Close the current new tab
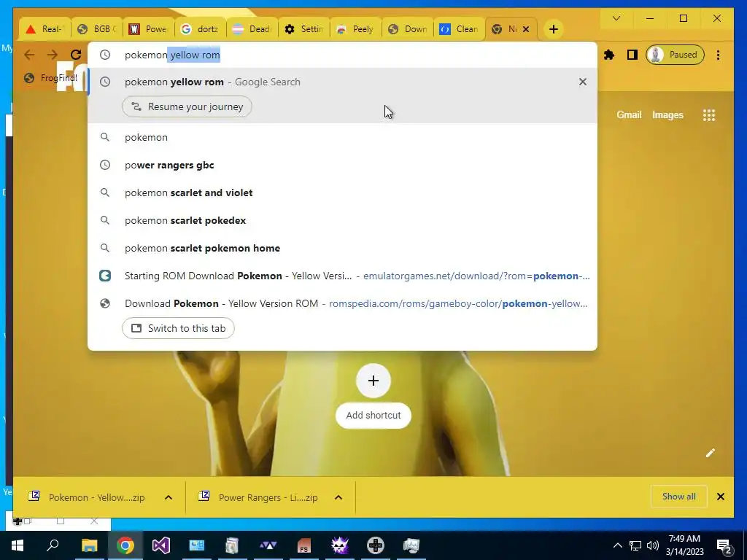 coord(526,29)
